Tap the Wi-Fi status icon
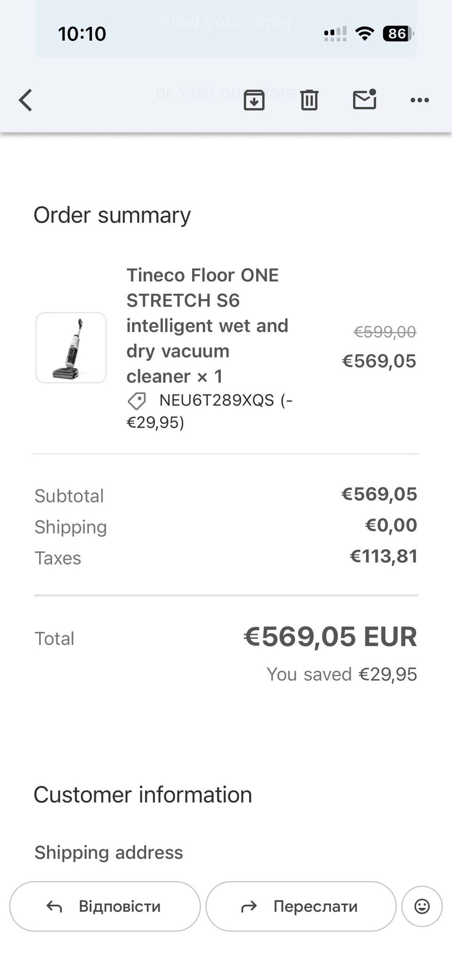Screen dimensions: 452x980 click(x=364, y=33)
